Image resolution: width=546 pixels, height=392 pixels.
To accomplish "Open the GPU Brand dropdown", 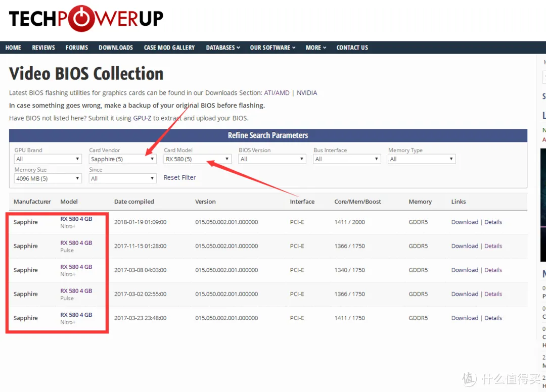I will [x=48, y=159].
